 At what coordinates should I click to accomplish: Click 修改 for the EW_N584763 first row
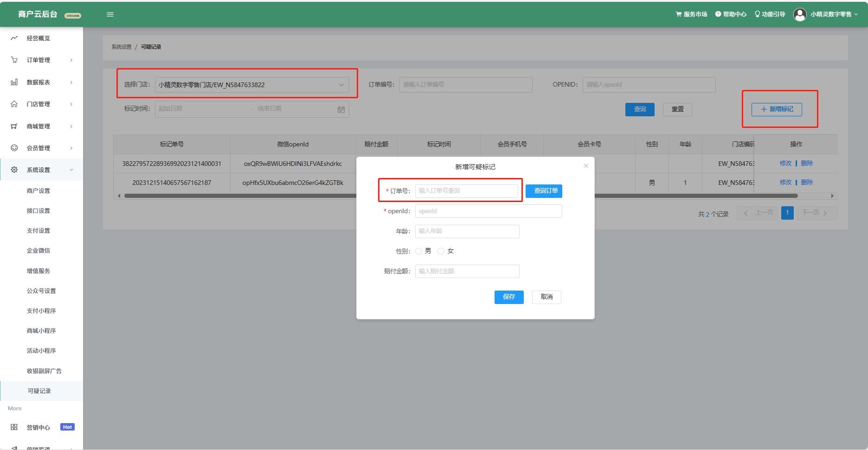click(x=785, y=163)
